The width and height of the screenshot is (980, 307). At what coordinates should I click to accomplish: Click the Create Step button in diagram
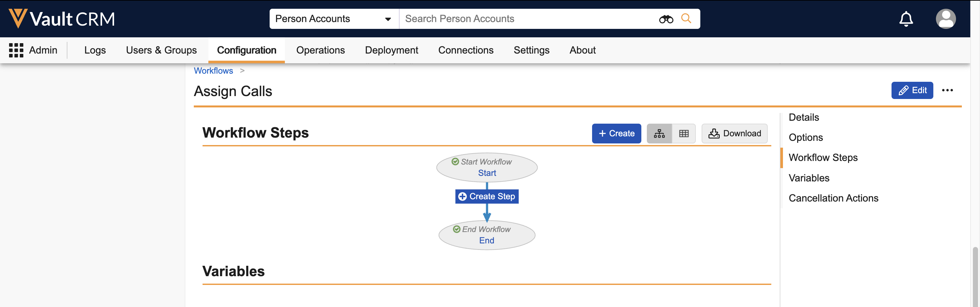point(486,197)
